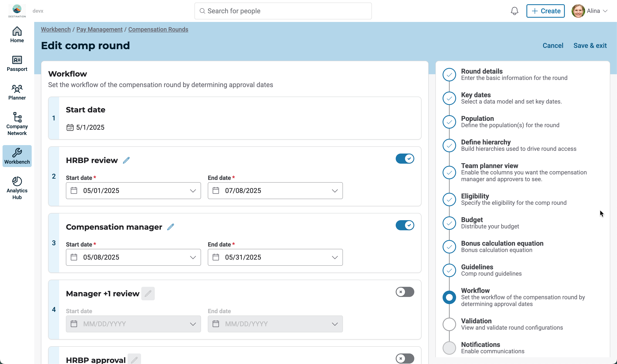Go to the Budget step
This screenshot has width=617, height=364.
coord(472,220)
